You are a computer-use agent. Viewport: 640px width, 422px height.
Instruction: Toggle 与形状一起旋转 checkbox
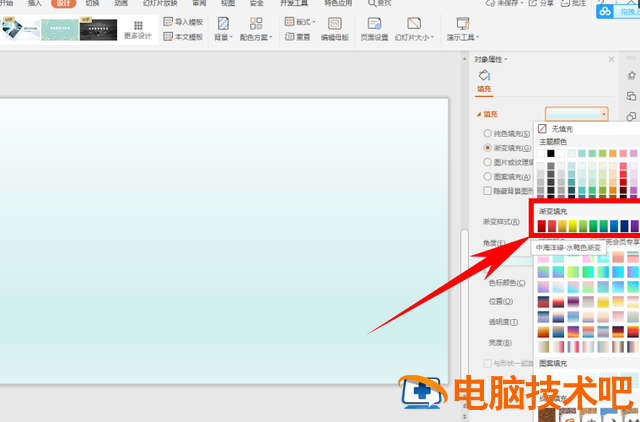click(487, 363)
